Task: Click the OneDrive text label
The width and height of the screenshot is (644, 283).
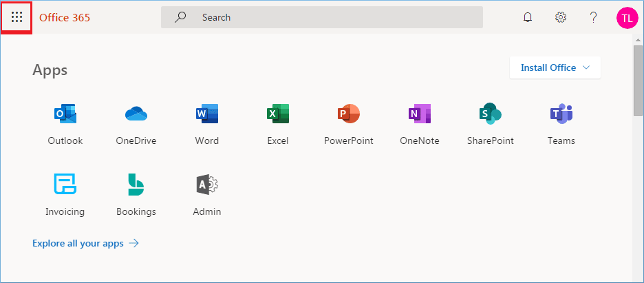Action: pyautogui.click(x=136, y=141)
